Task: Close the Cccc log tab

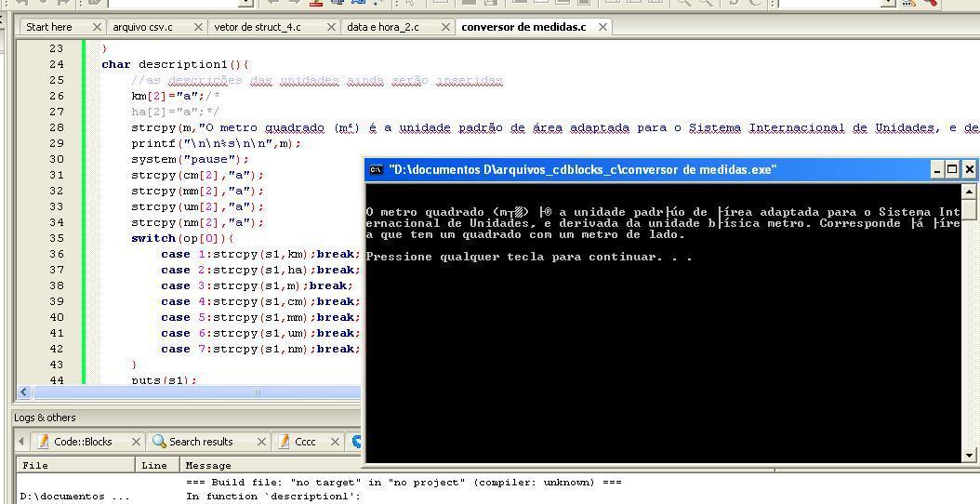Action: click(335, 442)
